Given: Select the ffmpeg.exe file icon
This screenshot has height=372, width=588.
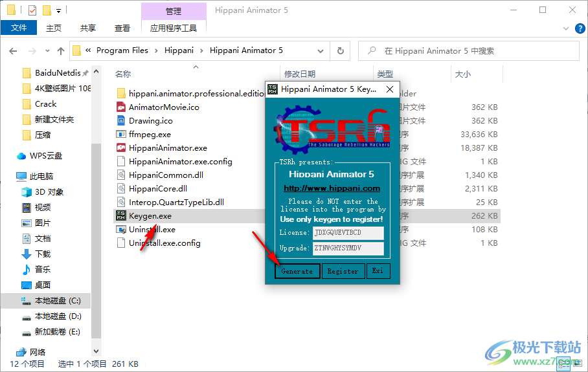Looking at the screenshot, I should [x=121, y=134].
